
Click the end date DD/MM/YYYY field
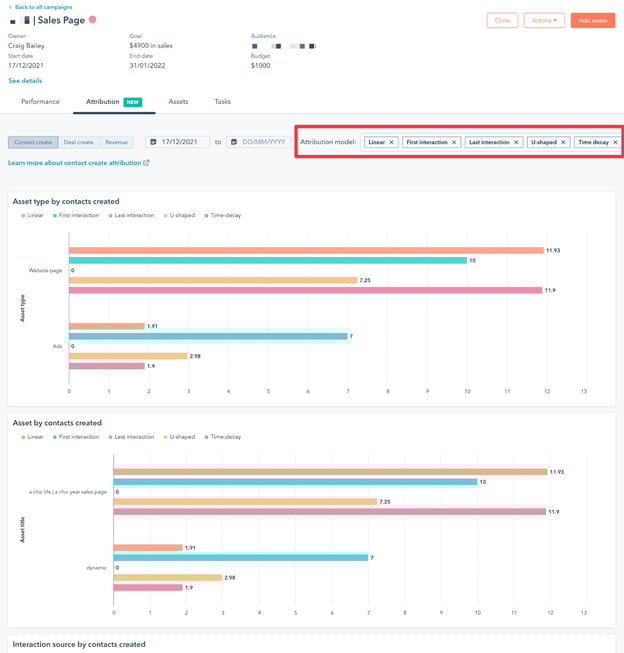(x=264, y=143)
